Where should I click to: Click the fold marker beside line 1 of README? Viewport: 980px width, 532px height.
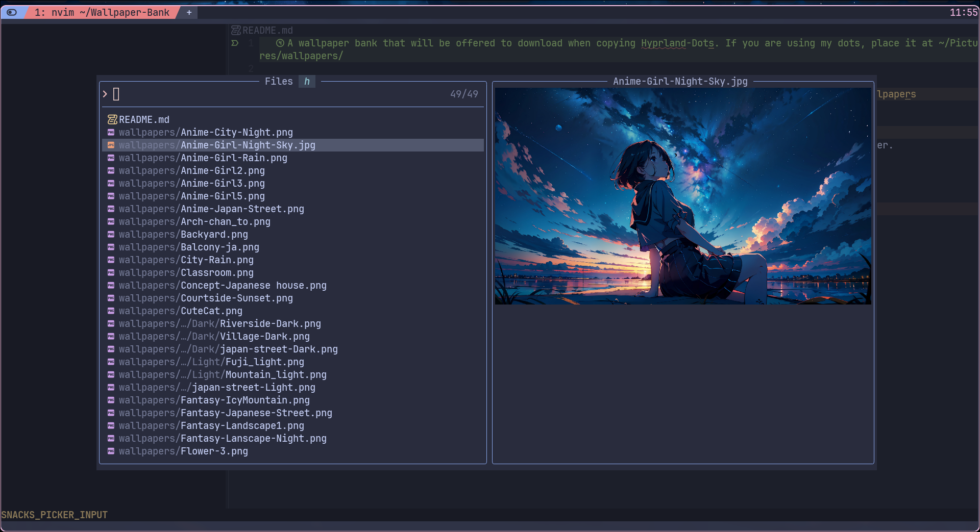click(x=235, y=43)
